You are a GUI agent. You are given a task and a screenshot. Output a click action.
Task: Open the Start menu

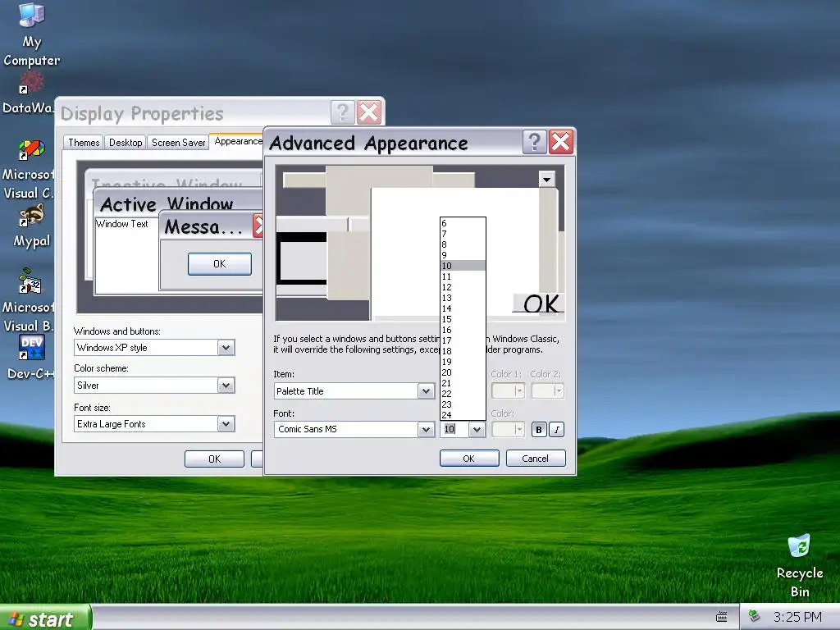(45, 619)
